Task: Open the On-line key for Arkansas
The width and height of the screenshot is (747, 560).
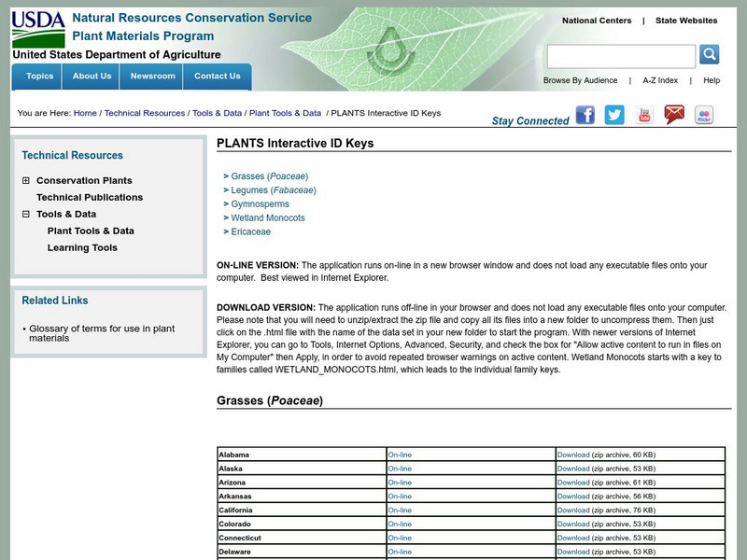Action: tap(400, 497)
